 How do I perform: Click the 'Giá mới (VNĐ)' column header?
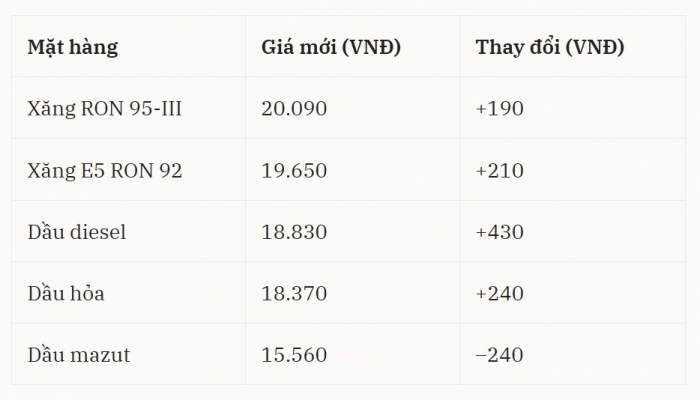(331, 47)
